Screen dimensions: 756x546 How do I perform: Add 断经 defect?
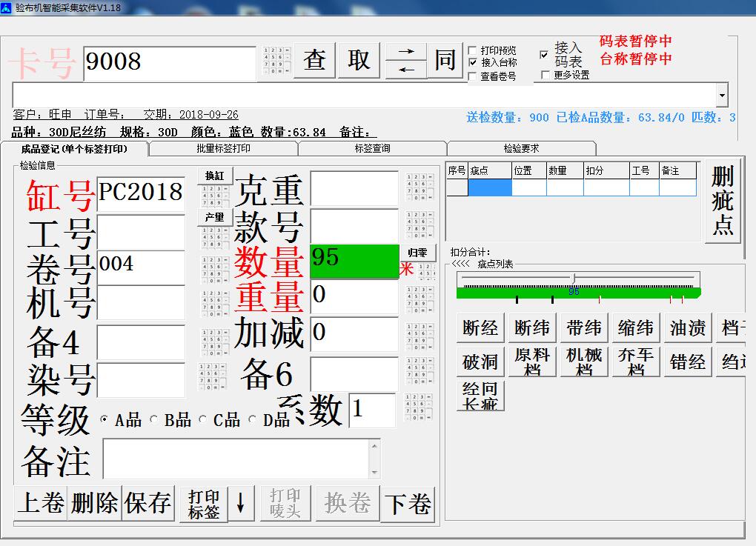coord(480,328)
